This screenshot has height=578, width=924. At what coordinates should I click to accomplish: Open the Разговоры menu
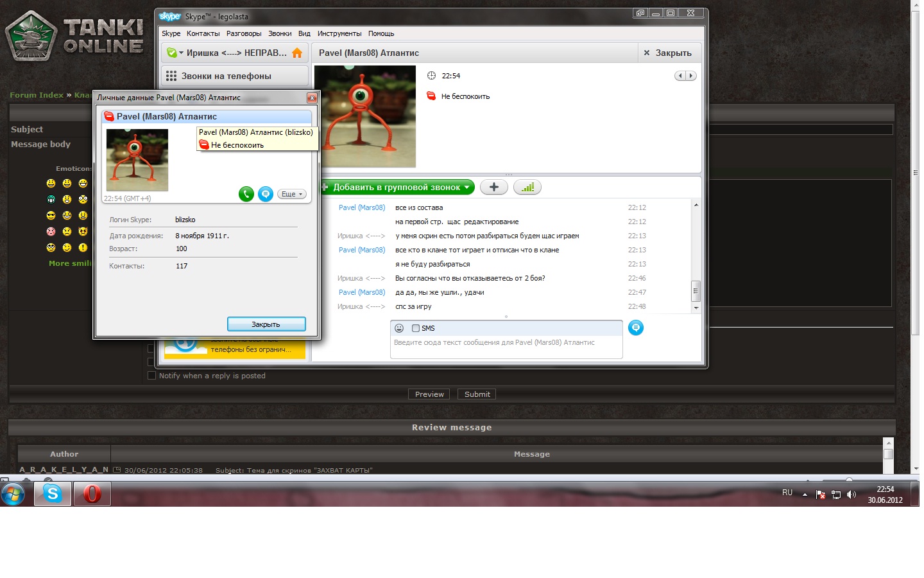tap(244, 33)
